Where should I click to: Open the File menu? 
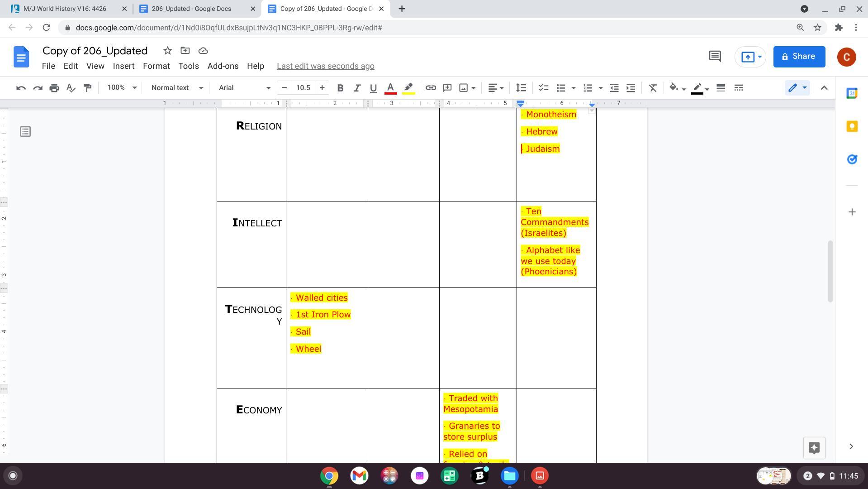click(x=48, y=66)
